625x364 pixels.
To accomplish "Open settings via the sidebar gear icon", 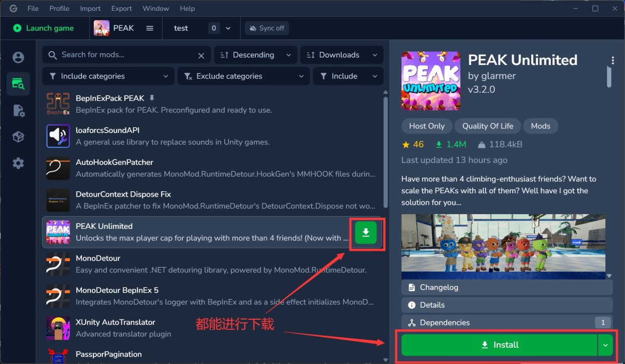I will (18, 163).
